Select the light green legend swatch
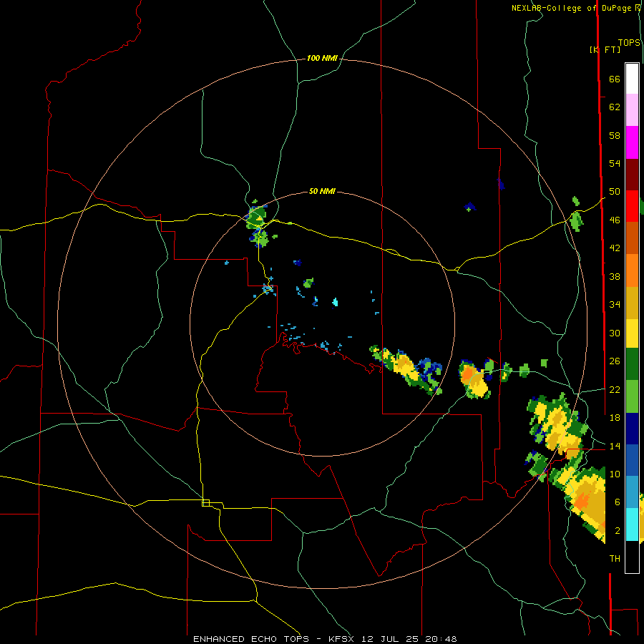 point(632,396)
